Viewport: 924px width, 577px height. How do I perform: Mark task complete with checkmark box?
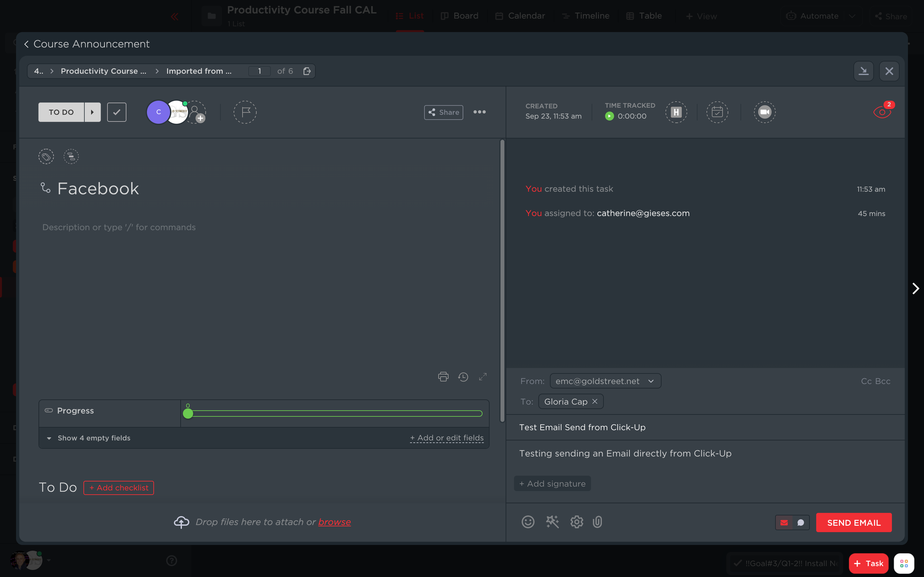pyautogui.click(x=116, y=112)
